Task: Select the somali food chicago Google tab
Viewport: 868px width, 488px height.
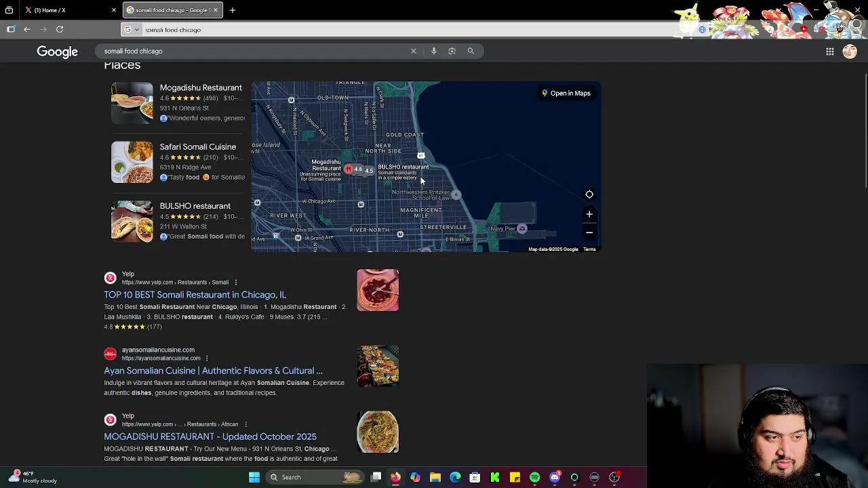Action: pos(172,10)
